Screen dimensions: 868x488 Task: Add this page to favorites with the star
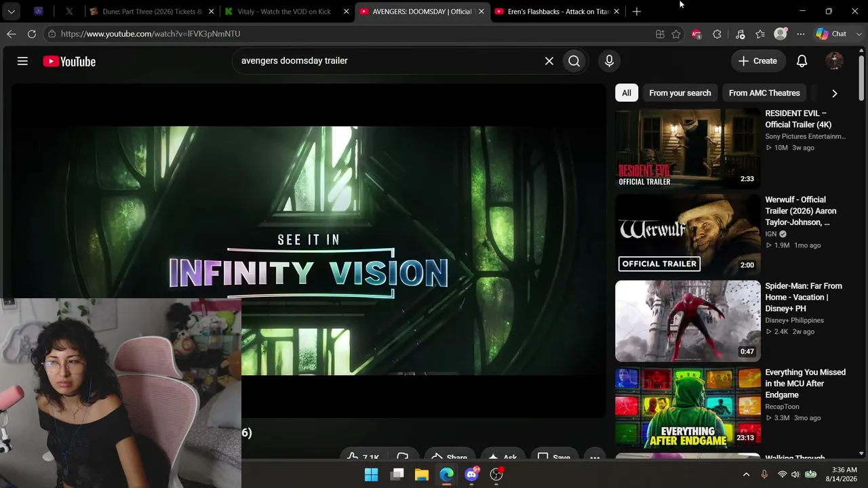676,34
